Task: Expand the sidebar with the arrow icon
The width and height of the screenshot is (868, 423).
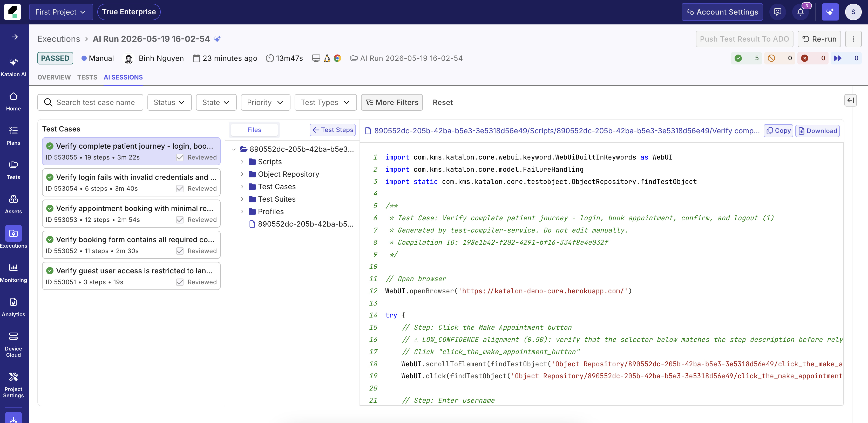Action: 15,37
